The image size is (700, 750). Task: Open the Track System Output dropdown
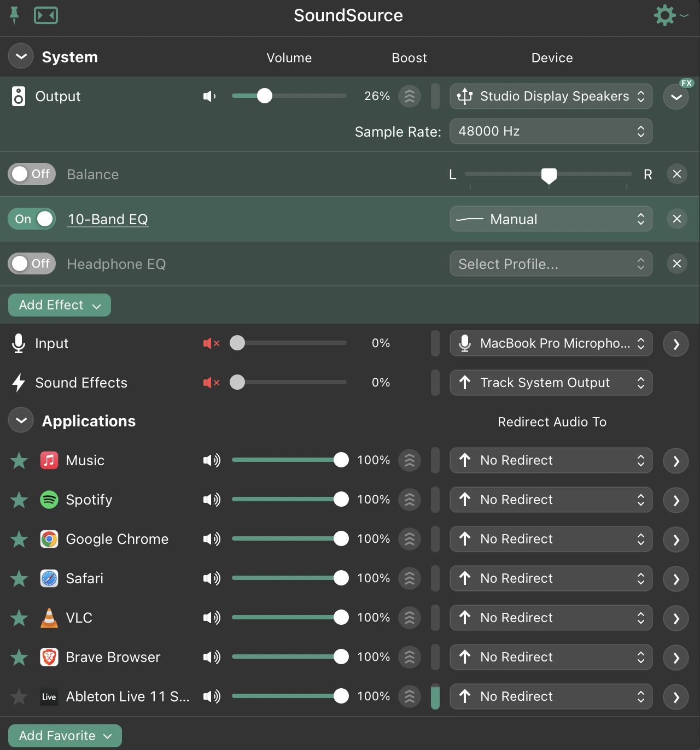551,383
